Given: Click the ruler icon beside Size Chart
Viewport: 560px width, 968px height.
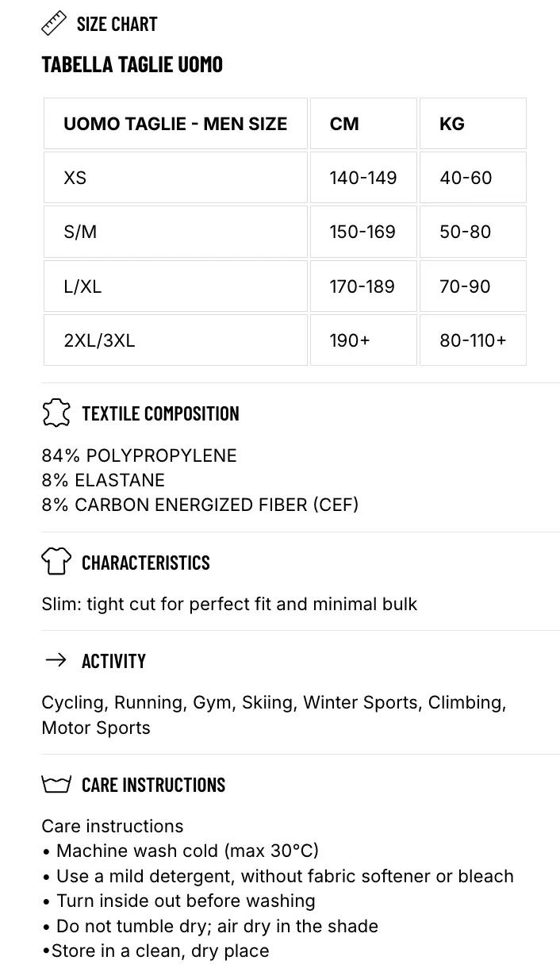Looking at the screenshot, I should click(54, 24).
